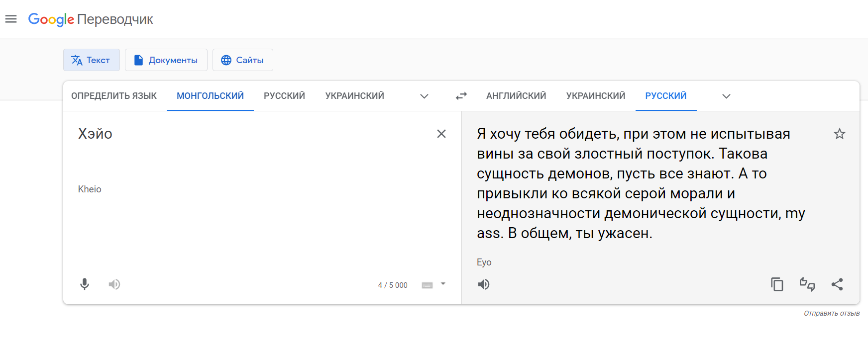Select Украинский as source language

pyautogui.click(x=355, y=96)
